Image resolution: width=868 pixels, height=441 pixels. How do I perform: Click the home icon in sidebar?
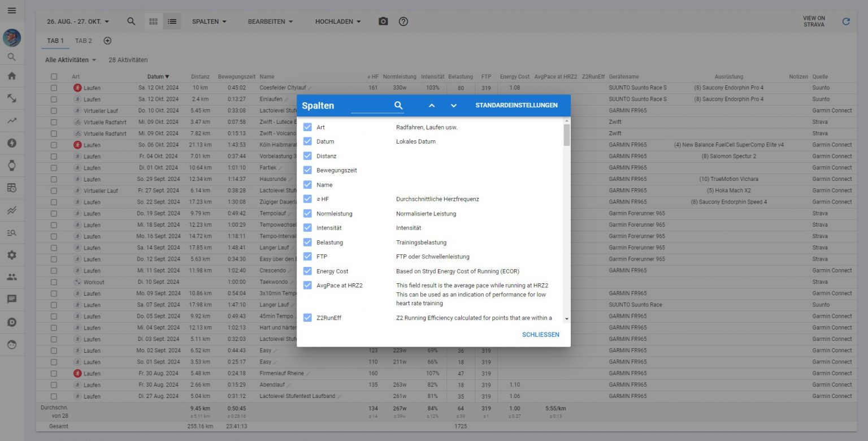(x=12, y=76)
